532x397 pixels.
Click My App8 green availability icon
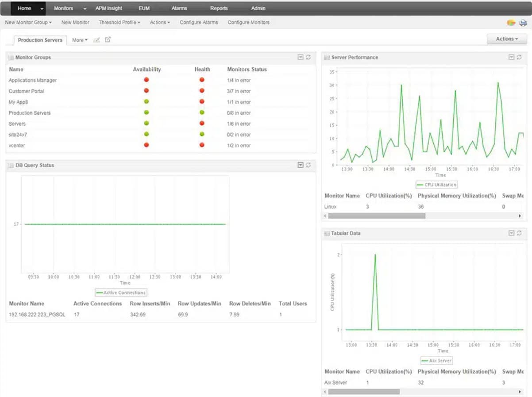click(x=146, y=101)
